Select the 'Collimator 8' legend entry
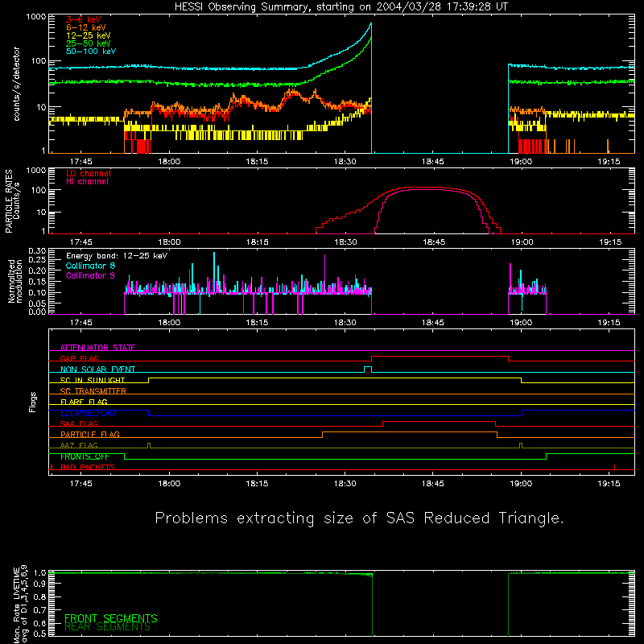644x644 pixels. click(x=90, y=266)
